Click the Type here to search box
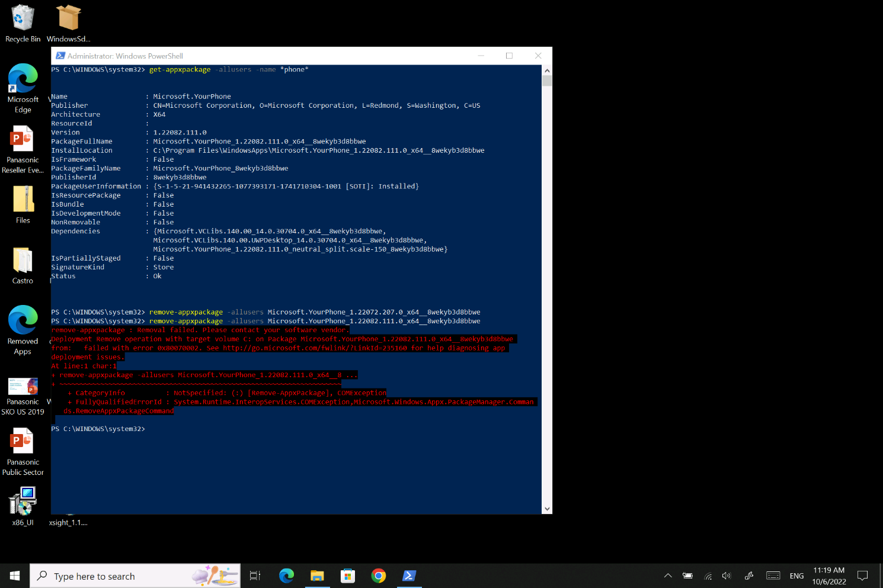This screenshot has height=588, width=883. [135, 576]
